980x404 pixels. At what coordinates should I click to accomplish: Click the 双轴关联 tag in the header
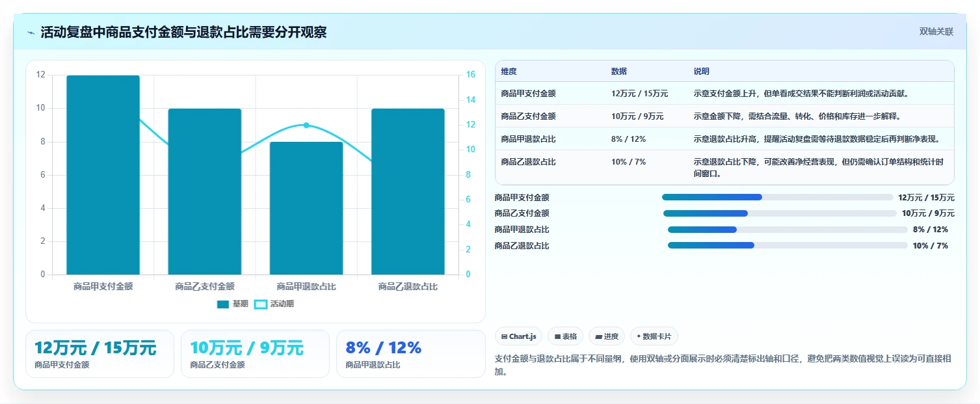(x=936, y=32)
